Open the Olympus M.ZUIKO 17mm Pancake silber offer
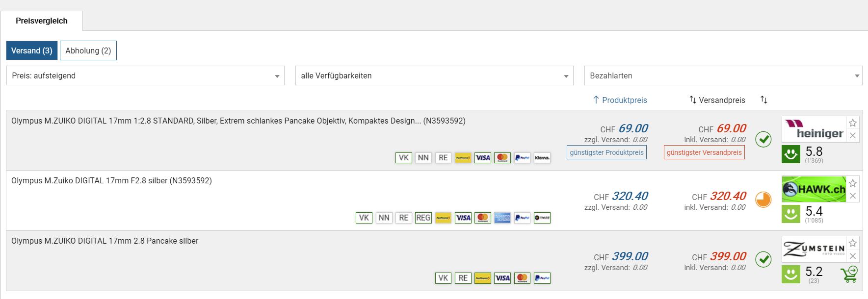This screenshot has height=299, width=868. pyautogui.click(x=105, y=241)
